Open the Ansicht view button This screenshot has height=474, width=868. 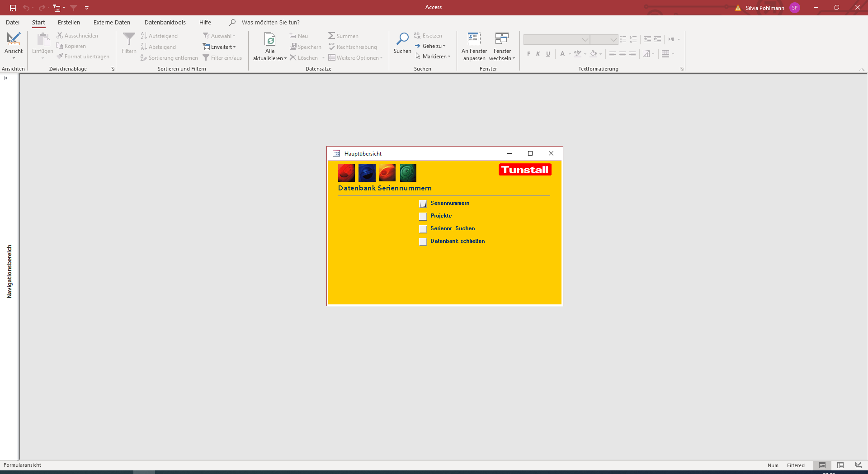point(14,46)
